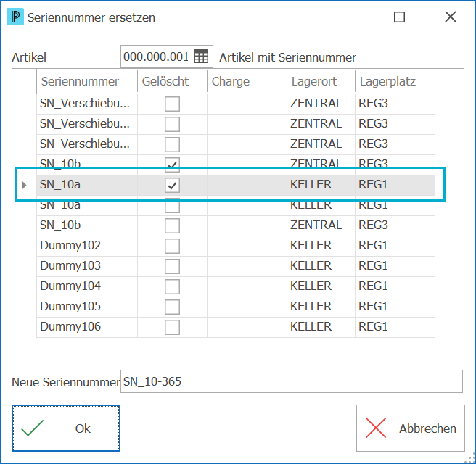Click the Lagerplatz column header

tap(395, 81)
